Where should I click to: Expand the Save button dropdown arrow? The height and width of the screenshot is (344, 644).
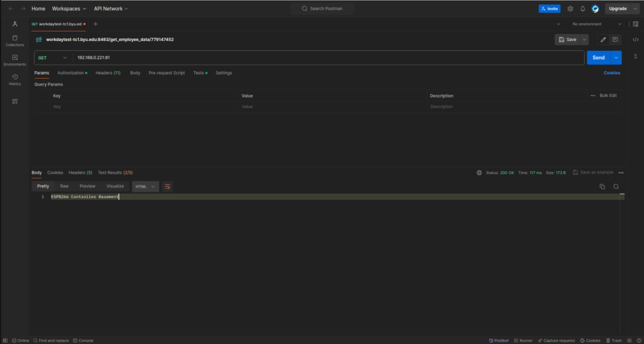(584, 40)
